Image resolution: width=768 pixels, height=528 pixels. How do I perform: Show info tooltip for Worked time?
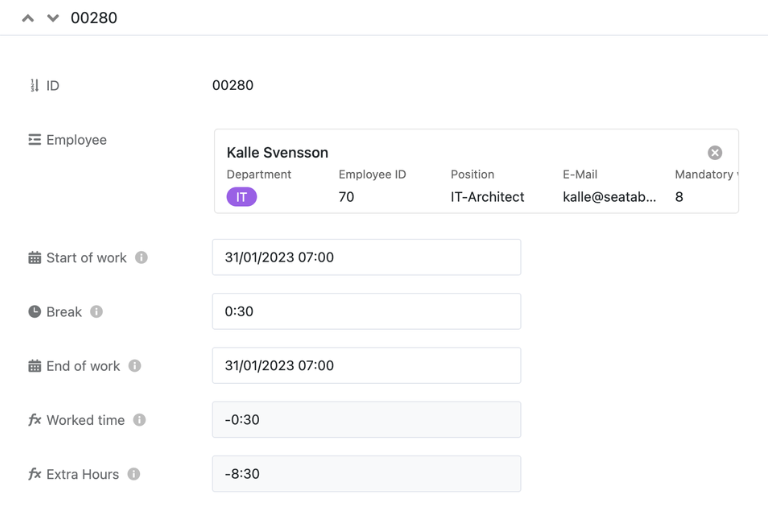(139, 420)
